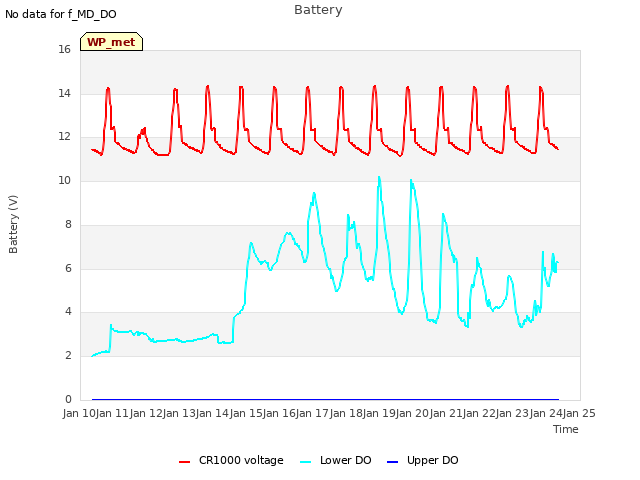
Task: Click the WP_met label box
Action: 111,42
